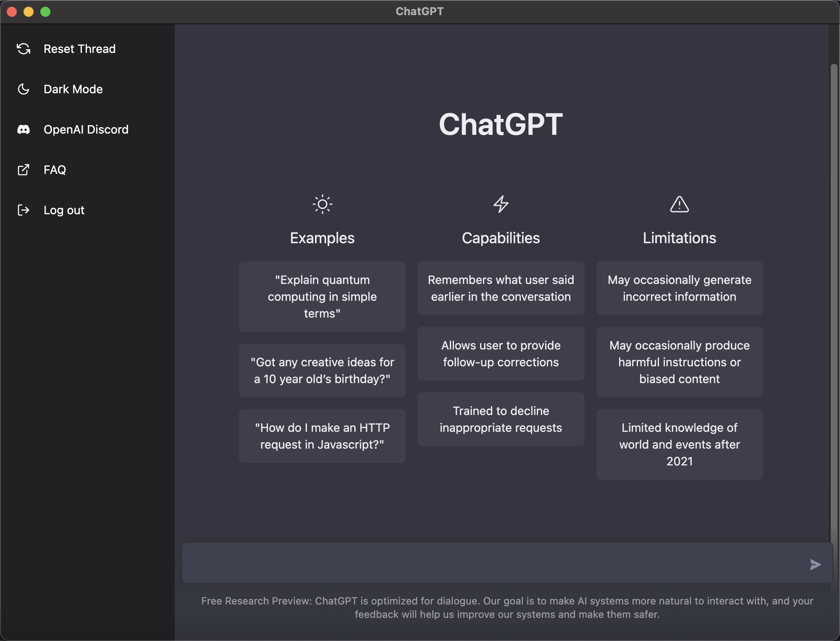Click the sun icon above Examples

coord(322,205)
